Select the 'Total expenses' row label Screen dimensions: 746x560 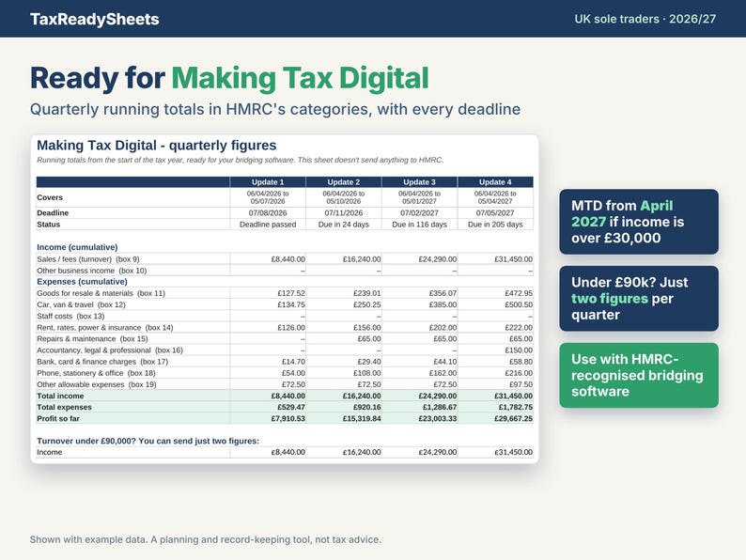point(64,407)
